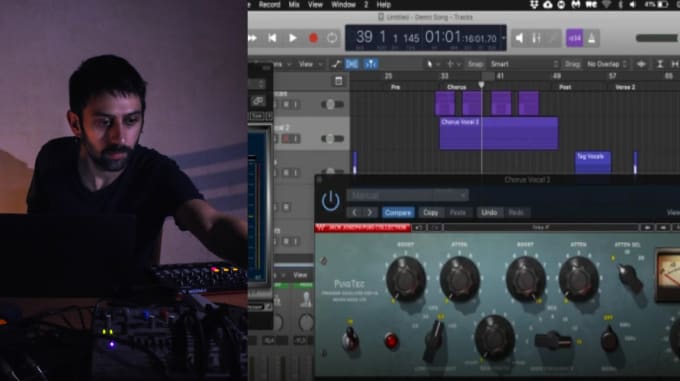The width and height of the screenshot is (680, 381).
Task: Move the Chorus Vocal 2 track volume slider
Action: [x=332, y=139]
